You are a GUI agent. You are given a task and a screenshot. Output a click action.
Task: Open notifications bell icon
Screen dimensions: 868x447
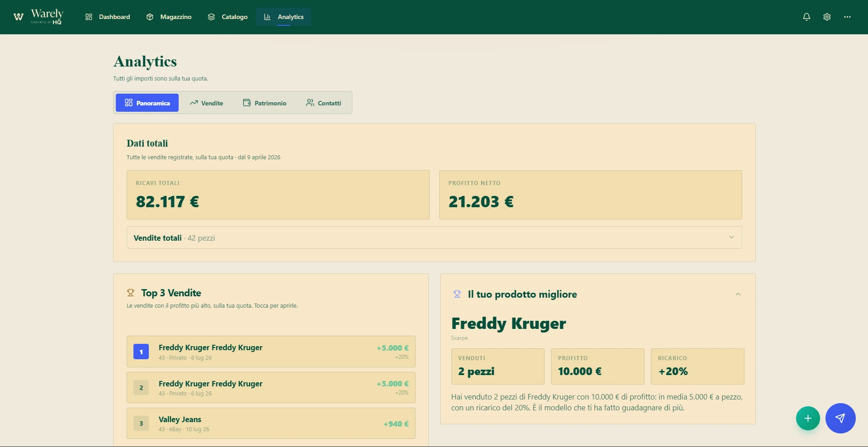(806, 17)
